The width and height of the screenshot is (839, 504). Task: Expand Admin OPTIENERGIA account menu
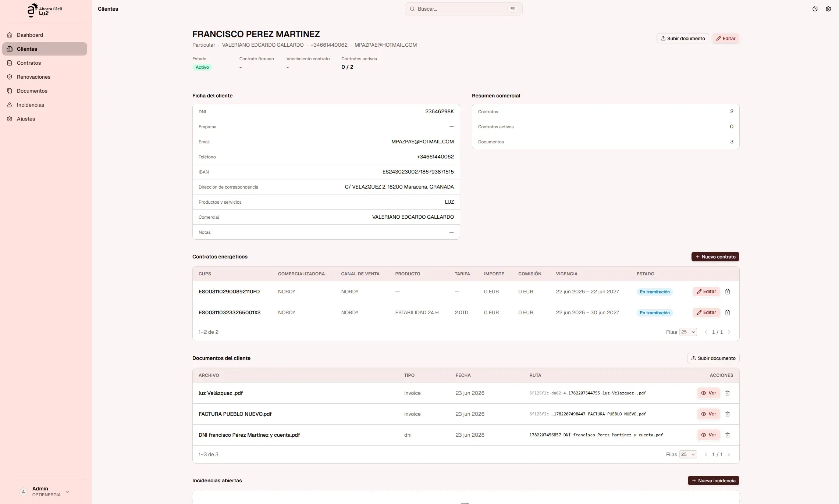pos(45,492)
